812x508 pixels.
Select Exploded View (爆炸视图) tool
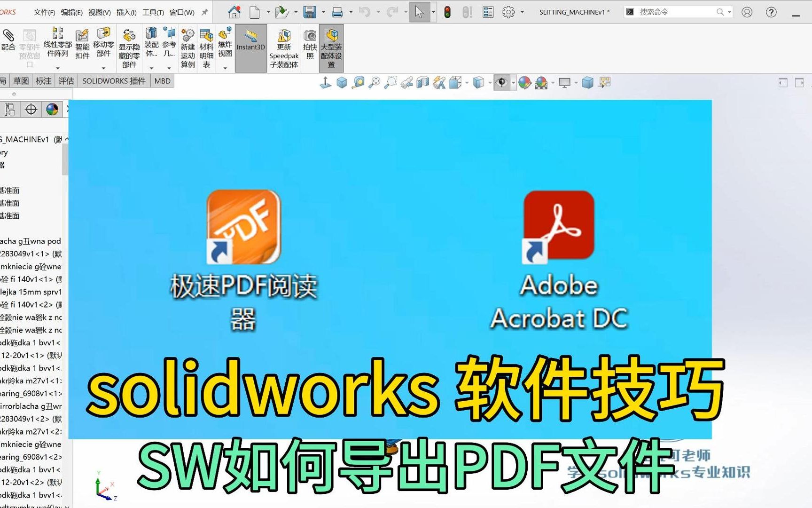tap(225, 42)
